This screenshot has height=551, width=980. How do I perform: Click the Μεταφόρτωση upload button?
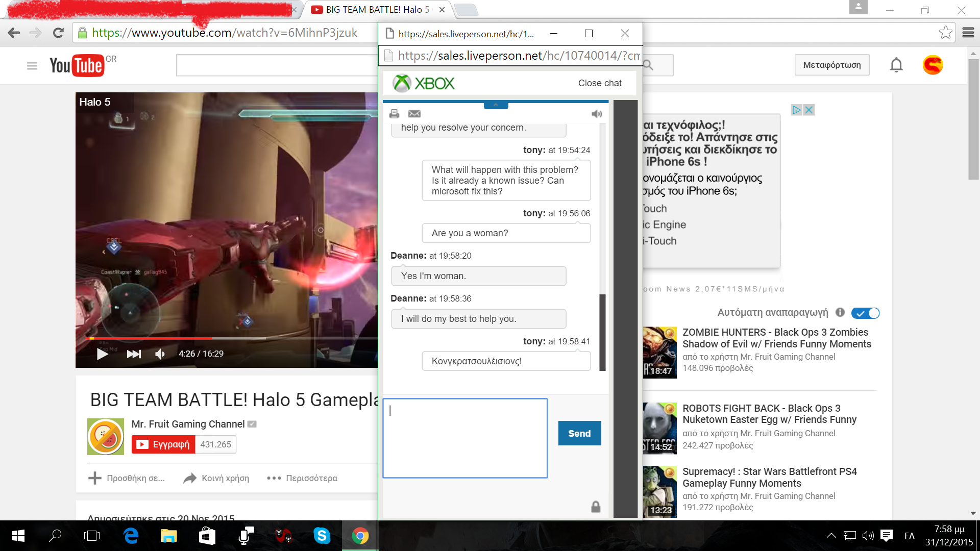832,65
